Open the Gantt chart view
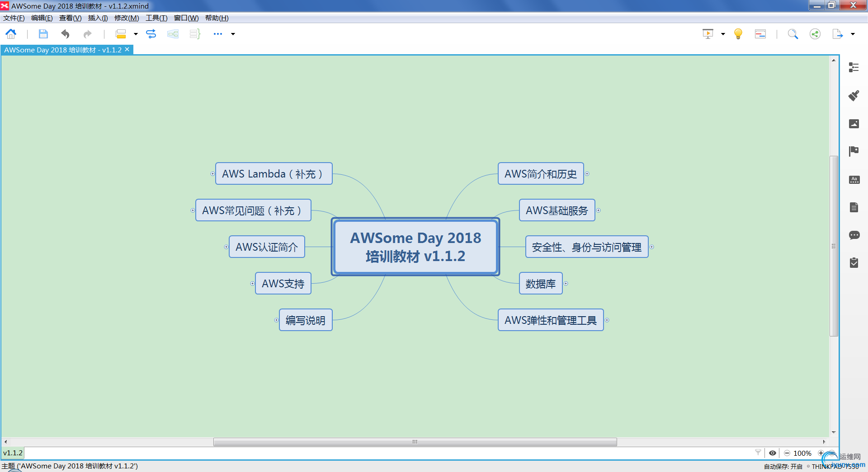This screenshot has height=472, width=868. [760, 34]
